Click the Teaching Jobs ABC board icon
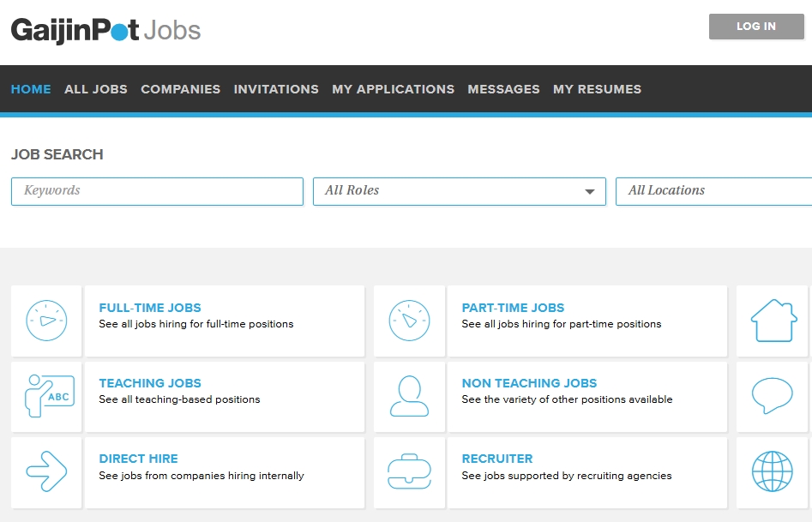 (x=49, y=396)
